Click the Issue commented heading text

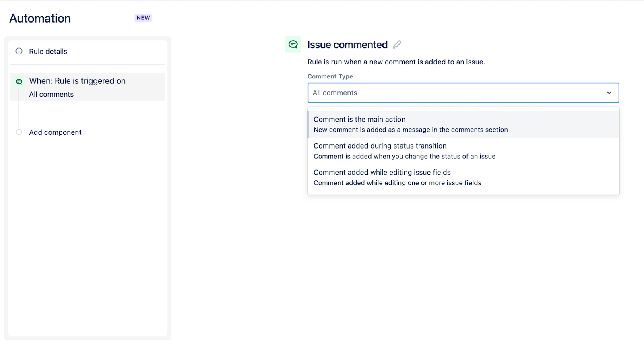[347, 45]
